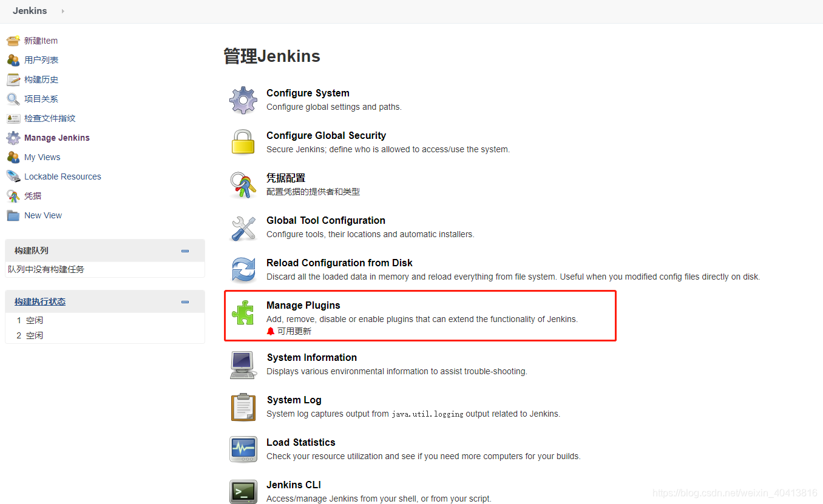This screenshot has height=504, width=823.
Task: Open Configure Global Security
Action: (326, 135)
